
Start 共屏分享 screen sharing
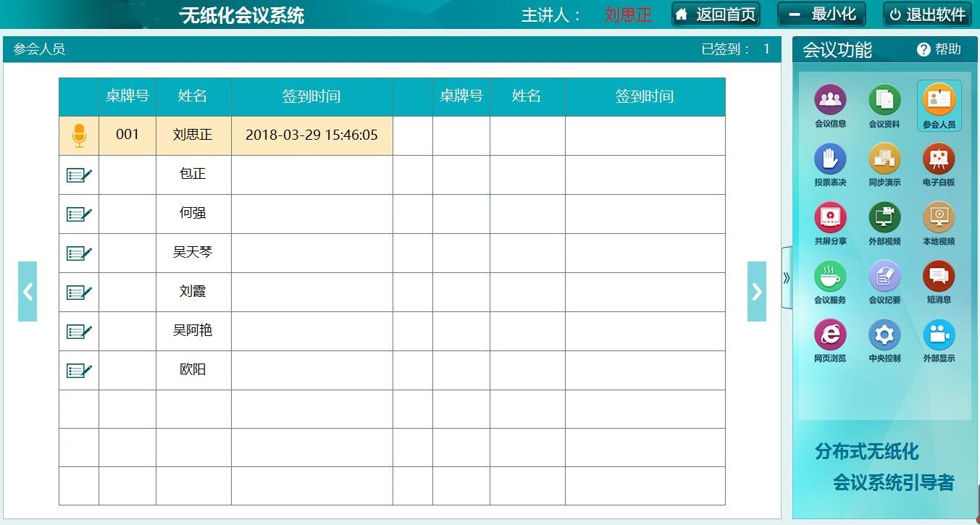coord(830,218)
